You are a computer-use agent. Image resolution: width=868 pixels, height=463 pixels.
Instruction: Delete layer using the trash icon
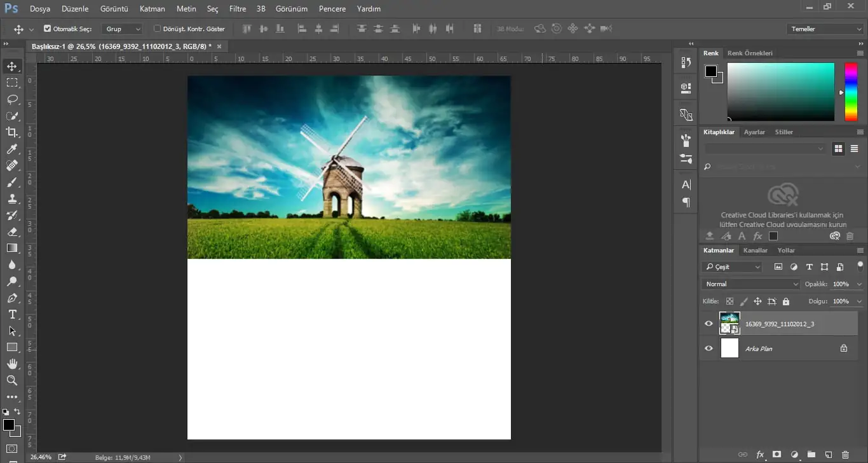845,455
